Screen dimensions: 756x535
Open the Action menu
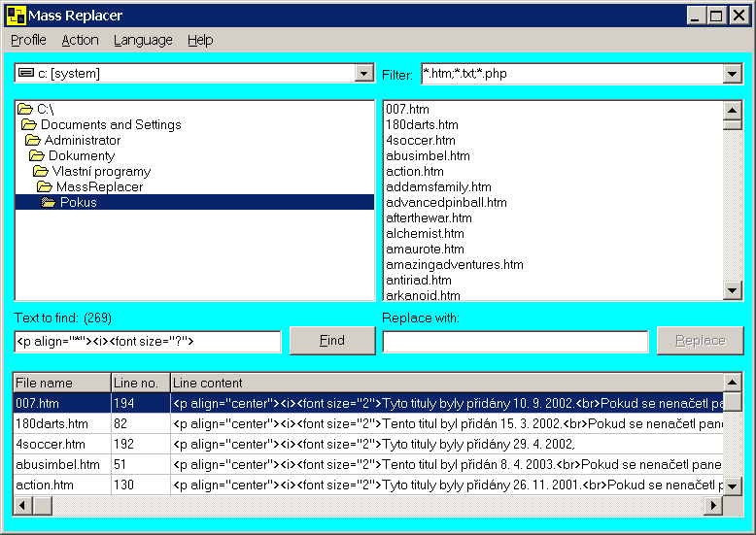tap(80, 40)
